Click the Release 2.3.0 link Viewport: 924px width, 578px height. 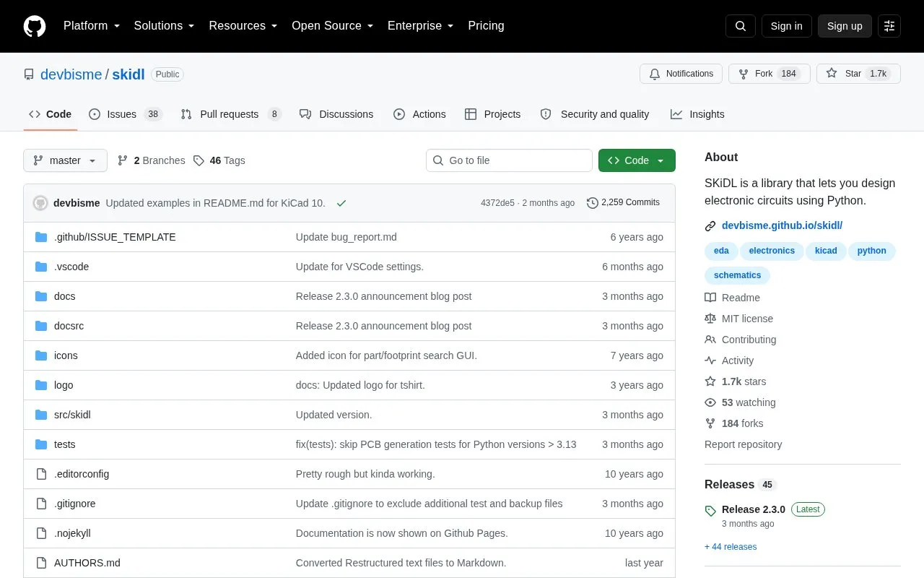pos(753,509)
